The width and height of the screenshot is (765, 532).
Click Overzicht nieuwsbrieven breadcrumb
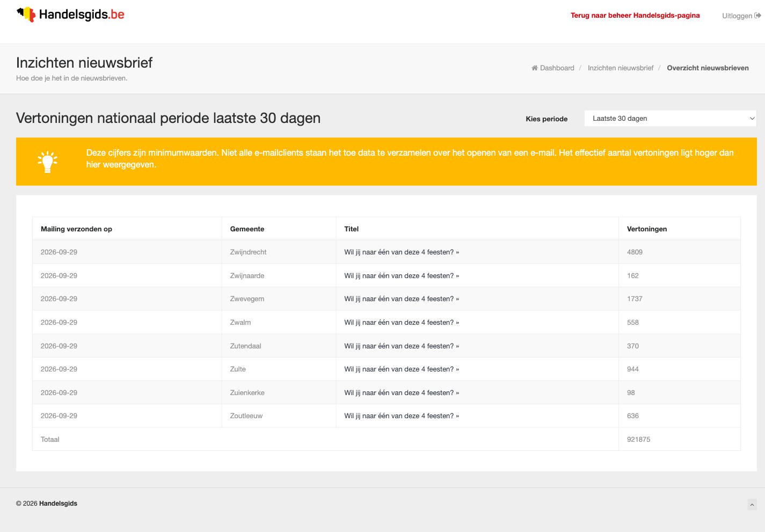point(708,68)
